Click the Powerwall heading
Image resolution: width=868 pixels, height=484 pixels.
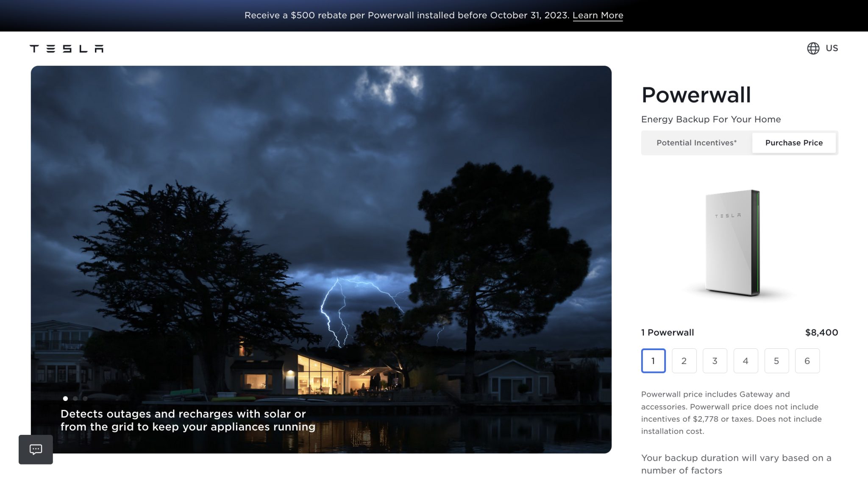pos(696,95)
